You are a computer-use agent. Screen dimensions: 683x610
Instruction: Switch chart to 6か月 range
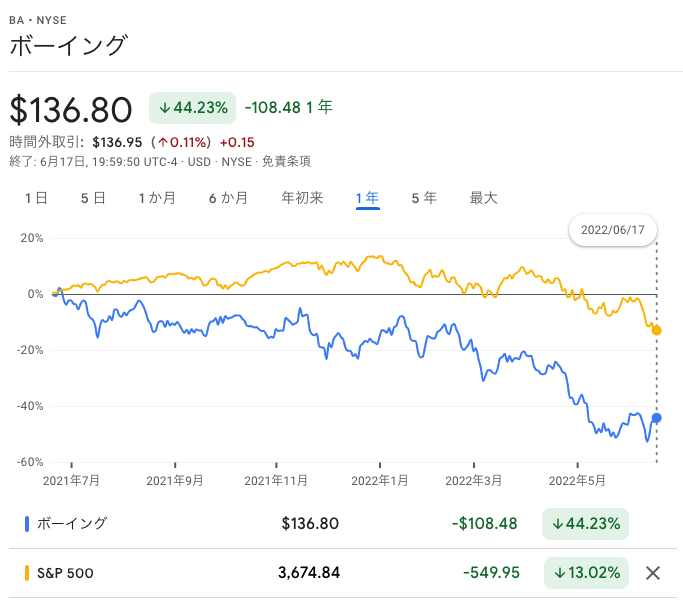228,198
